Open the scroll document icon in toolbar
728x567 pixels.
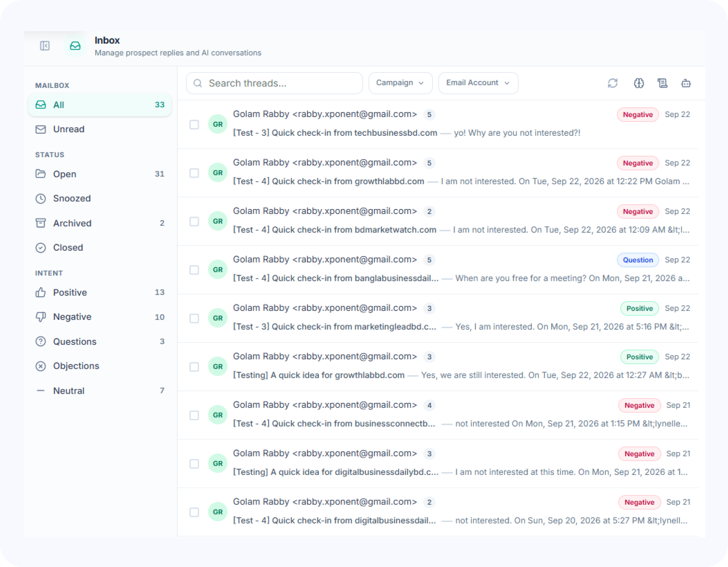[662, 83]
